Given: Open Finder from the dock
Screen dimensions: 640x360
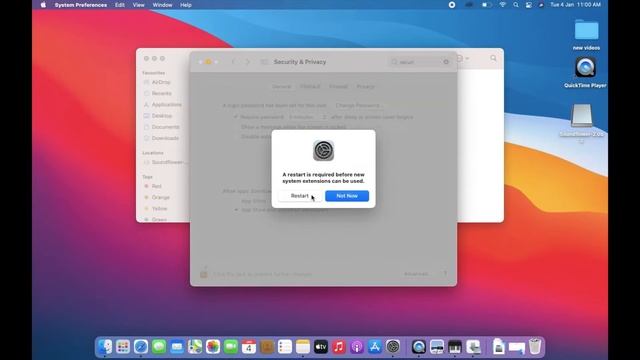Looking at the screenshot, I should pyautogui.click(x=105, y=347).
